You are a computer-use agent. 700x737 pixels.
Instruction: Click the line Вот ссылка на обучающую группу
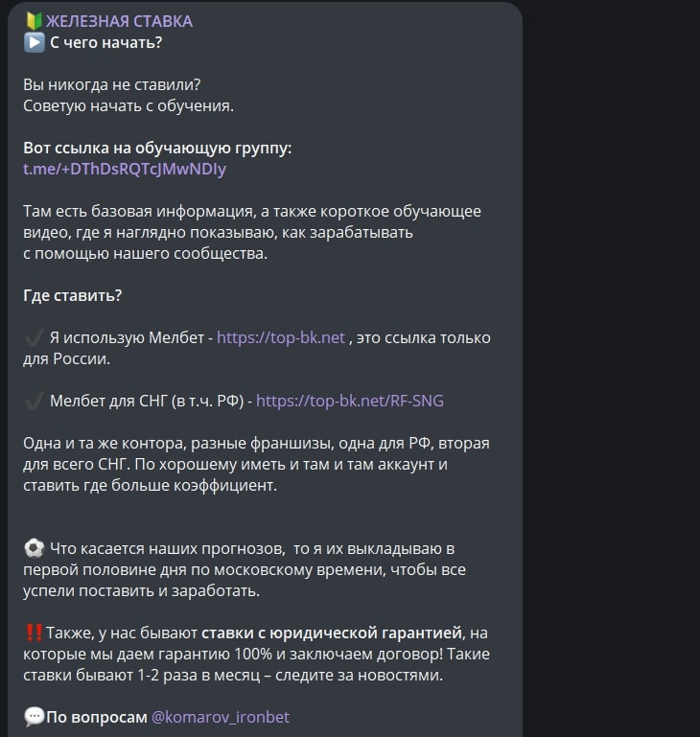[x=157, y=148]
